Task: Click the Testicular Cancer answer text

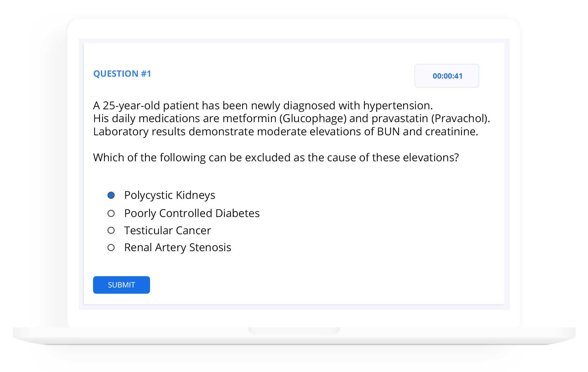Action: [168, 230]
